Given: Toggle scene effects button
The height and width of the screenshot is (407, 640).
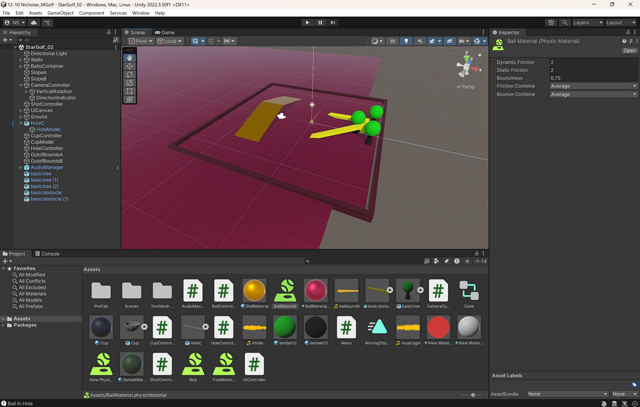Looking at the screenshot, I should 432,41.
